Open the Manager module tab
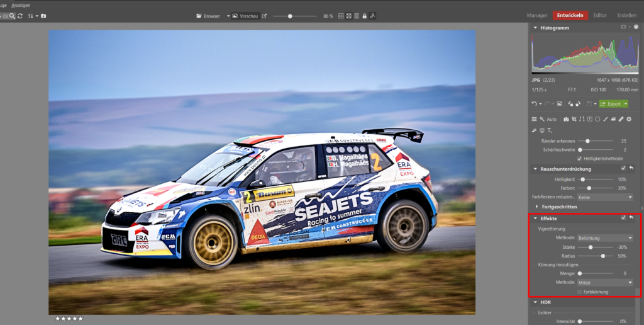The width and height of the screenshot is (644, 325). (537, 16)
